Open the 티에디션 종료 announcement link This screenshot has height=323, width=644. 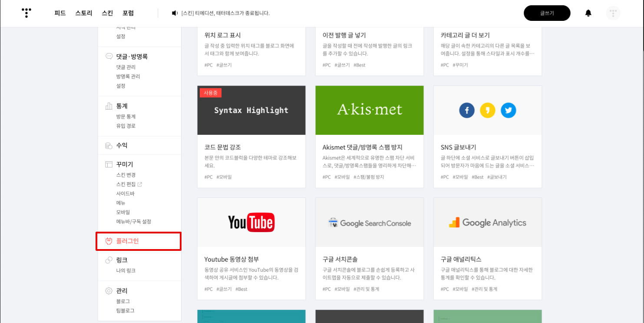pyautogui.click(x=225, y=13)
